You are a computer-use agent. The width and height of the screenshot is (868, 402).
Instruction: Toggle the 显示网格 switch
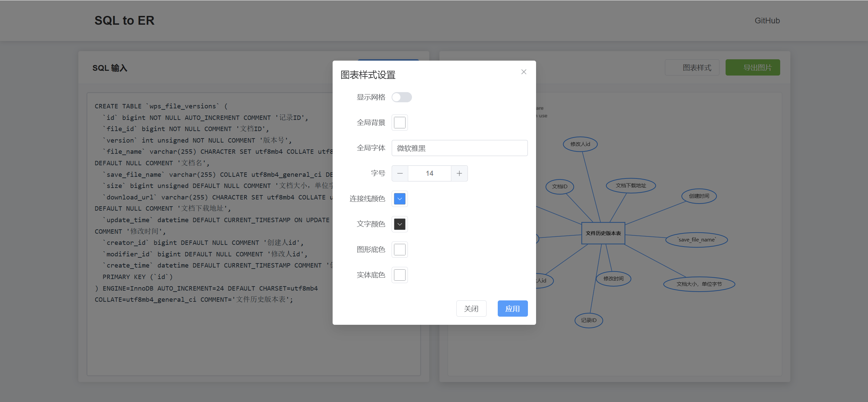(x=401, y=97)
